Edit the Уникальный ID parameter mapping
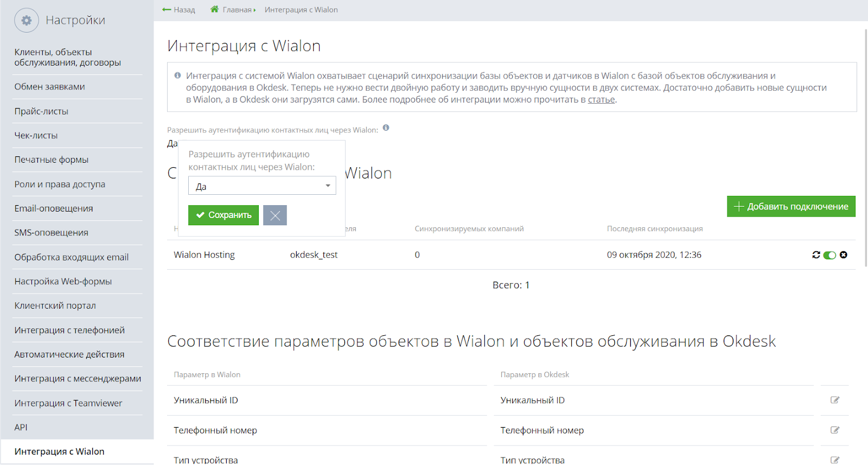 [x=835, y=400]
